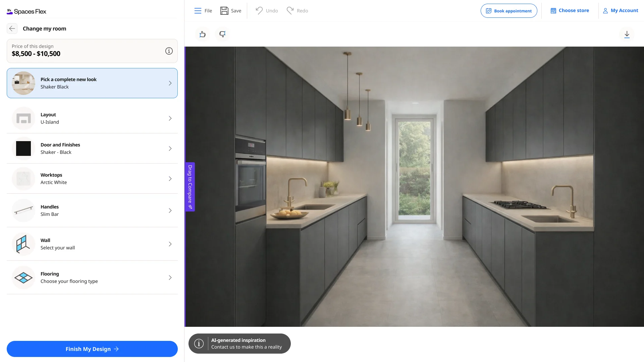Open the File hamburger menu
This screenshot has height=362, width=644.
tap(203, 11)
